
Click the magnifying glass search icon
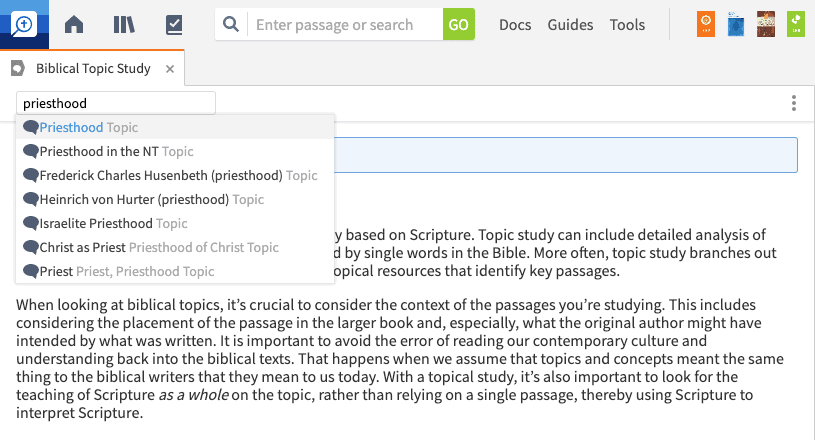[x=231, y=25]
